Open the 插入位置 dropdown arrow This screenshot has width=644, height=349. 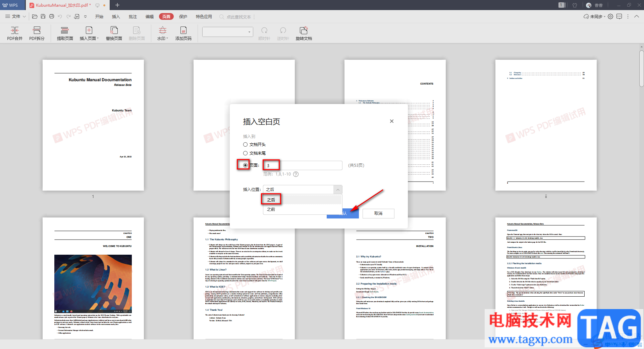(x=338, y=190)
